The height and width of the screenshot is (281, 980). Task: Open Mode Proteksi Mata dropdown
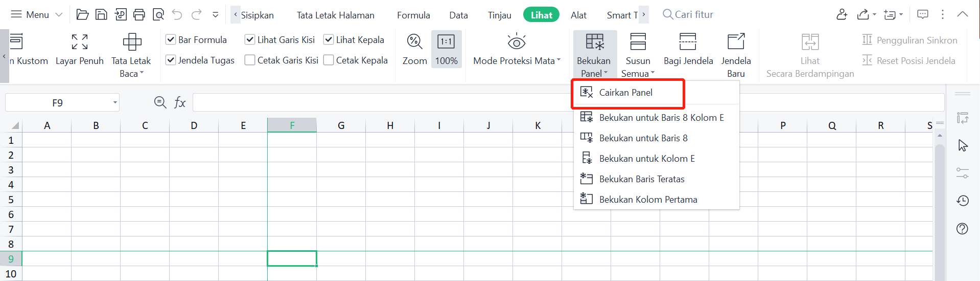(x=517, y=50)
